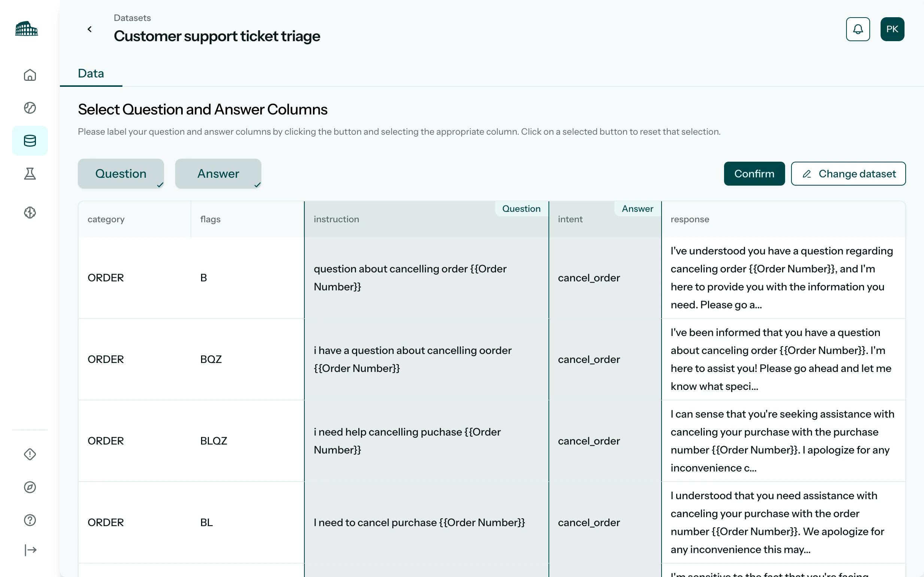Open the experiments flask sidebar icon

pyautogui.click(x=30, y=174)
